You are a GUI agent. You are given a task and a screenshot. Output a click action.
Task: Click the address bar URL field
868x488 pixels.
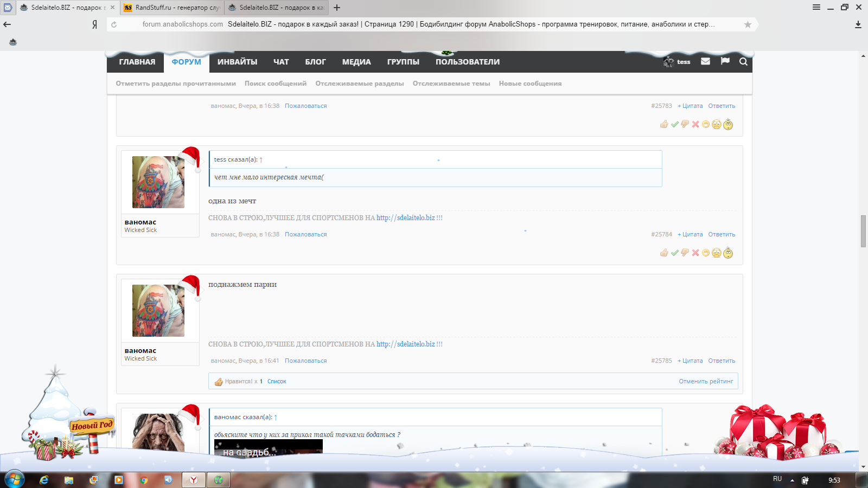pyautogui.click(x=429, y=24)
